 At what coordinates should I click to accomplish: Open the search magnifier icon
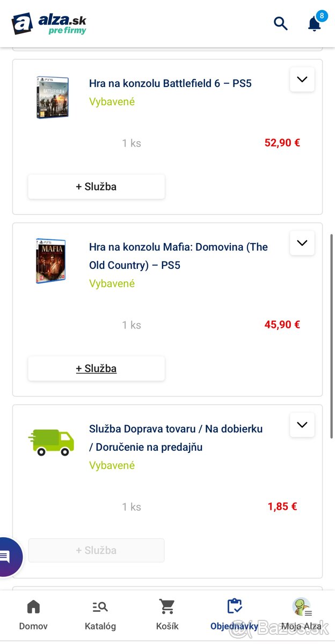pos(281,23)
